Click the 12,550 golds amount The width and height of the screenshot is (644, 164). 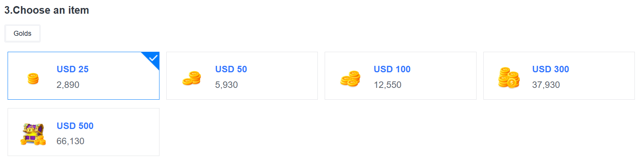click(x=387, y=85)
